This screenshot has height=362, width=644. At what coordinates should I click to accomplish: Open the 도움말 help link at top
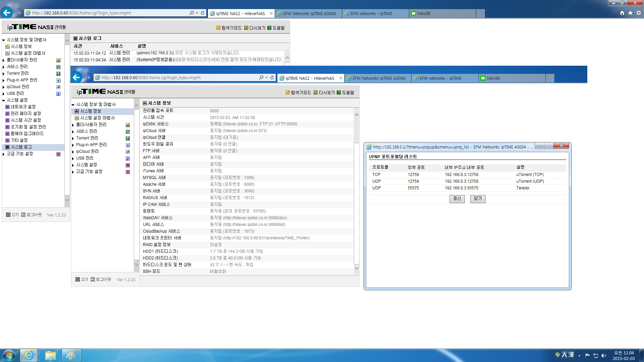(276, 28)
